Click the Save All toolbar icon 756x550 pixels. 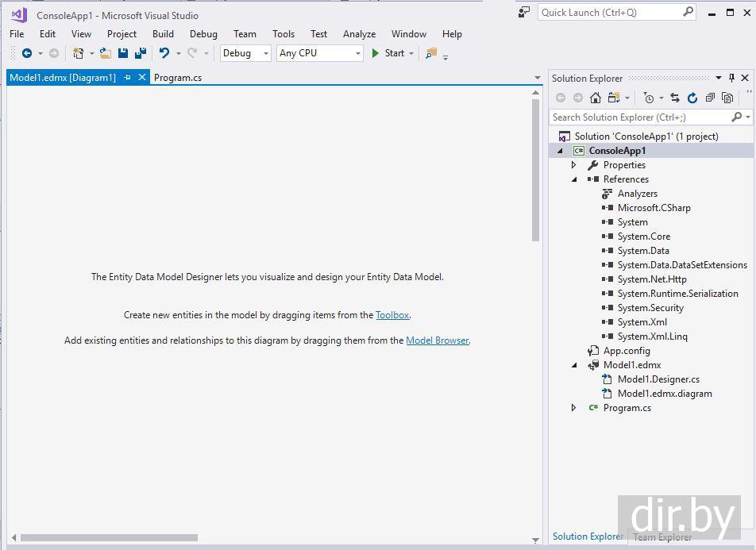tap(141, 53)
